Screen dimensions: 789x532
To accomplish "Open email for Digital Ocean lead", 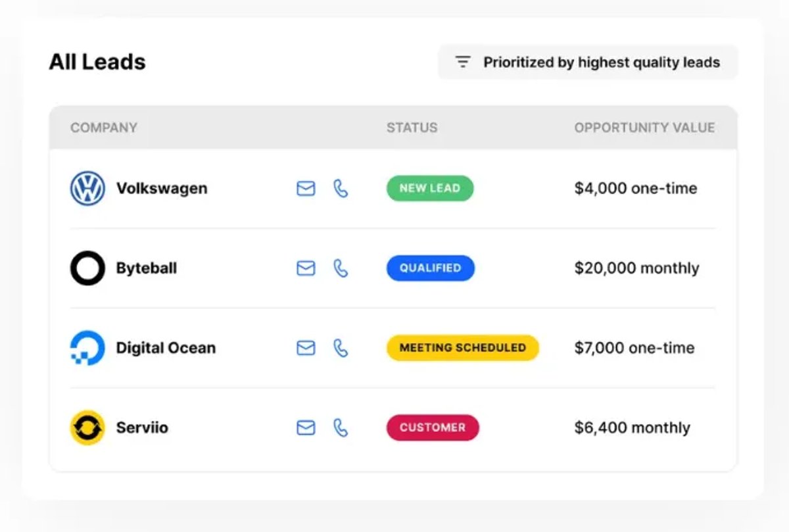I will tap(306, 348).
